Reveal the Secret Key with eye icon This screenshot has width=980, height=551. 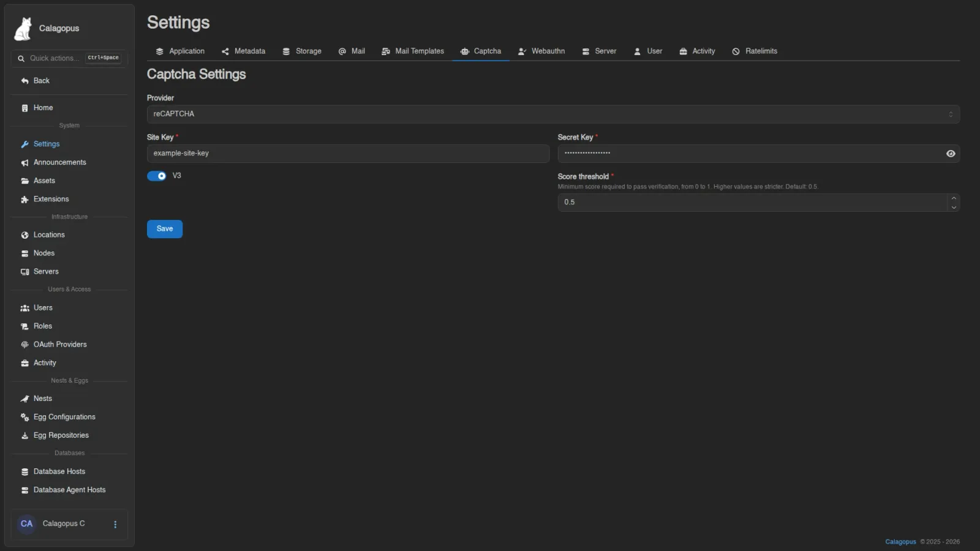(x=951, y=154)
